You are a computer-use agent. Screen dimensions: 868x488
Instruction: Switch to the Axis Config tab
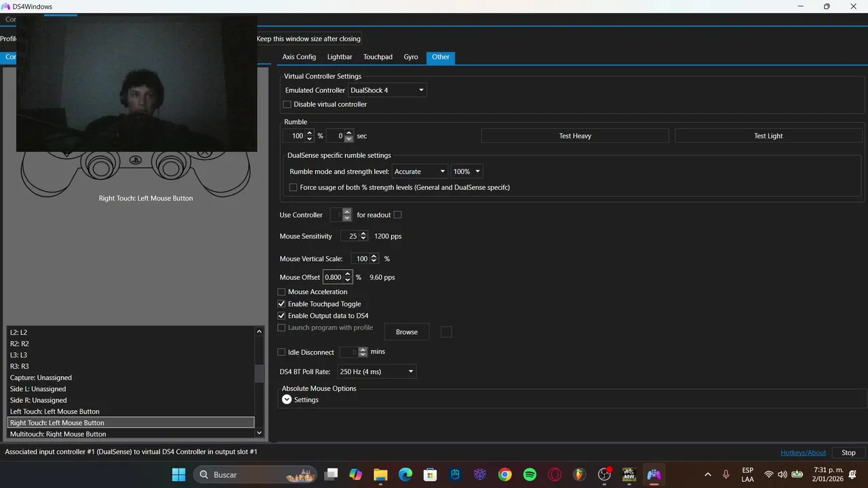point(299,57)
